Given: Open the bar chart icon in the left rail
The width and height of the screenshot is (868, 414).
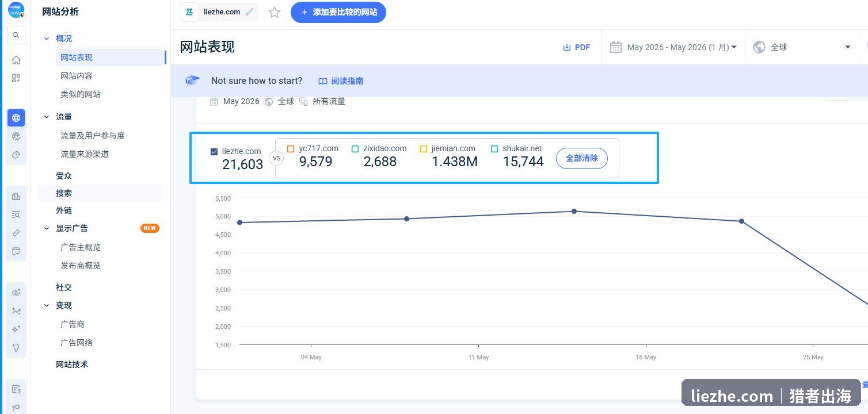Looking at the screenshot, I should (16, 197).
